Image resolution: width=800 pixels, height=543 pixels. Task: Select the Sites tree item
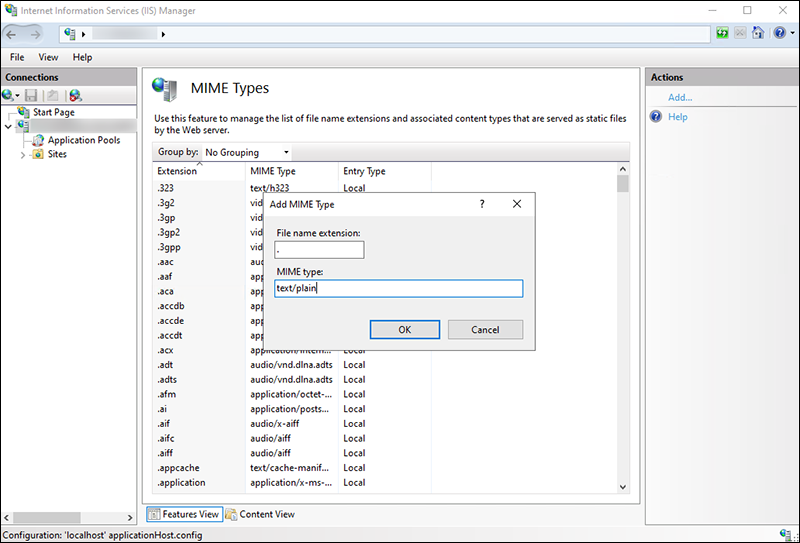tap(57, 154)
